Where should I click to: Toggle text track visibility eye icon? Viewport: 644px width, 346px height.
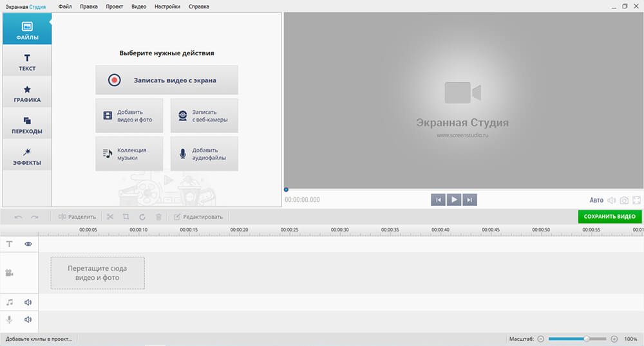click(x=28, y=244)
